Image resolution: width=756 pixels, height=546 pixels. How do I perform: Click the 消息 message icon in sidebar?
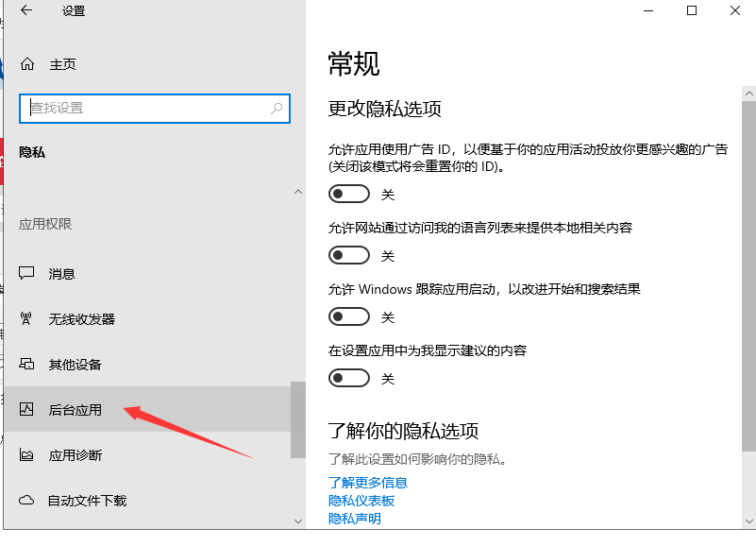[x=27, y=274]
